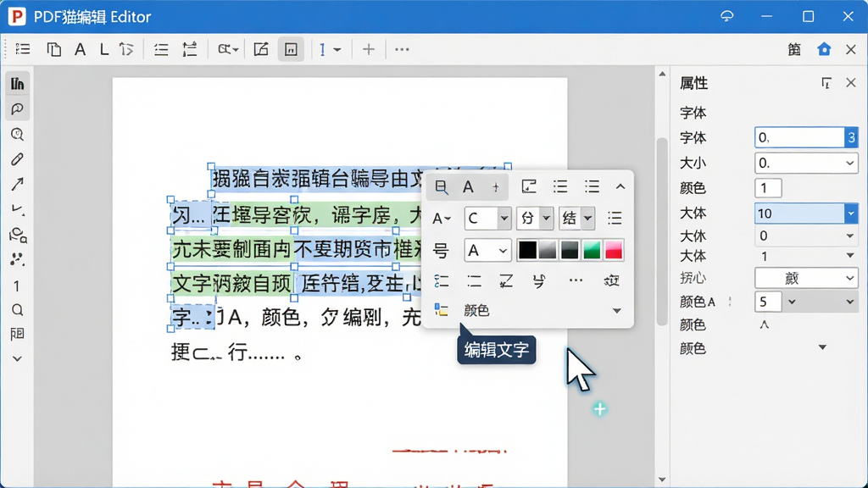
Task: Select the library panel icon in left sidebar
Action: [x=17, y=84]
